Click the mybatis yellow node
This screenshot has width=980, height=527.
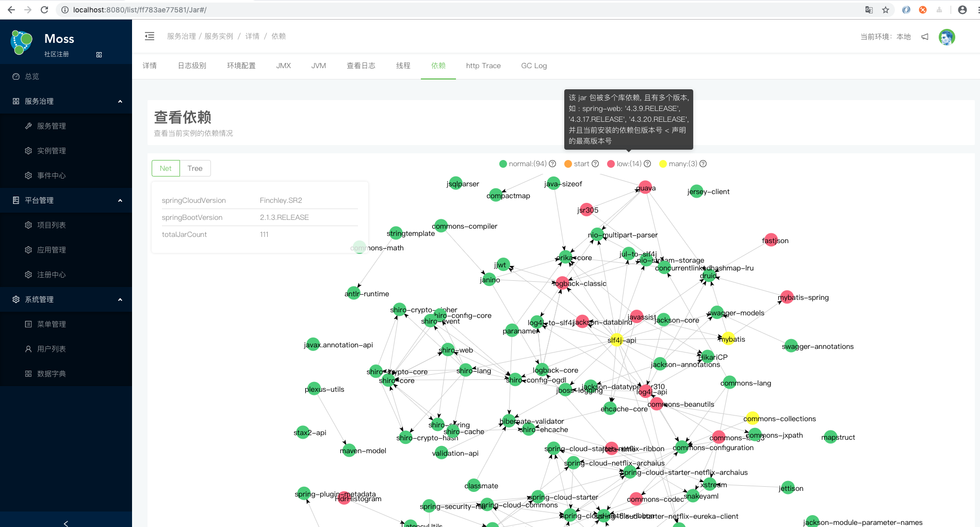728,339
